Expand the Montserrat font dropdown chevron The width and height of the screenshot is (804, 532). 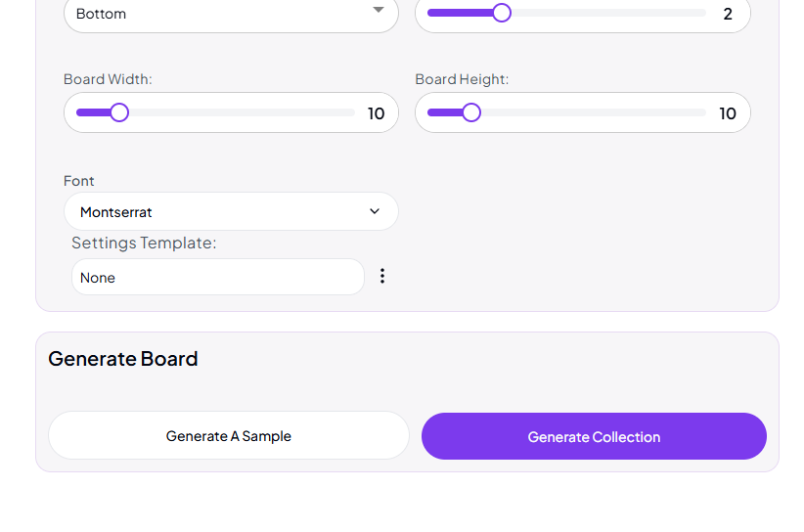(375, 211)
